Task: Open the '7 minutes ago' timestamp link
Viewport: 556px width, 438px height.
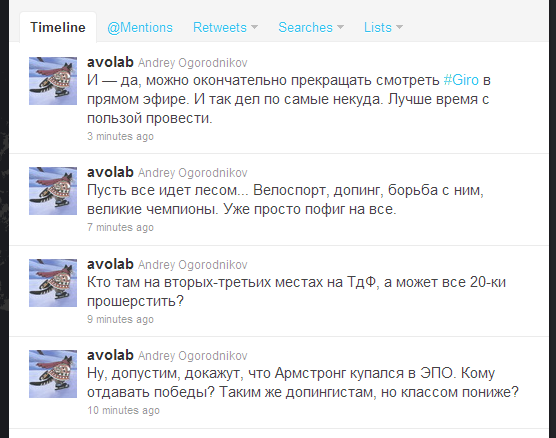Action: [x=120, y=227]
